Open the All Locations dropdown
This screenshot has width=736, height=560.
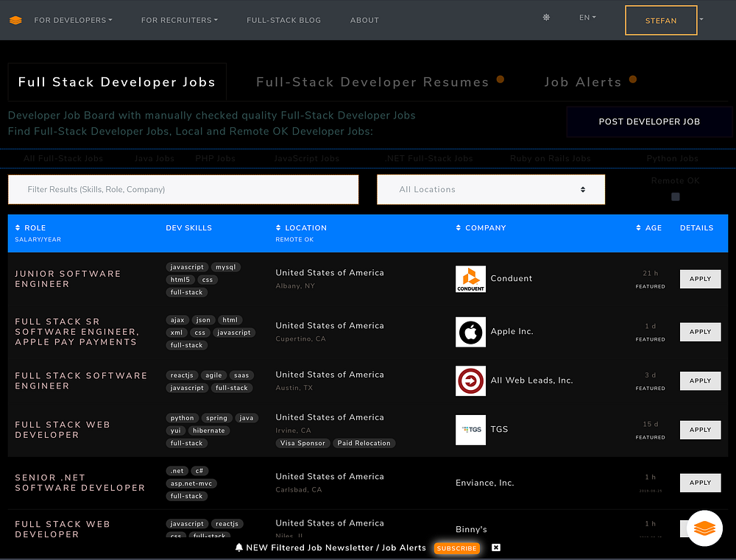tap(491, 189)
